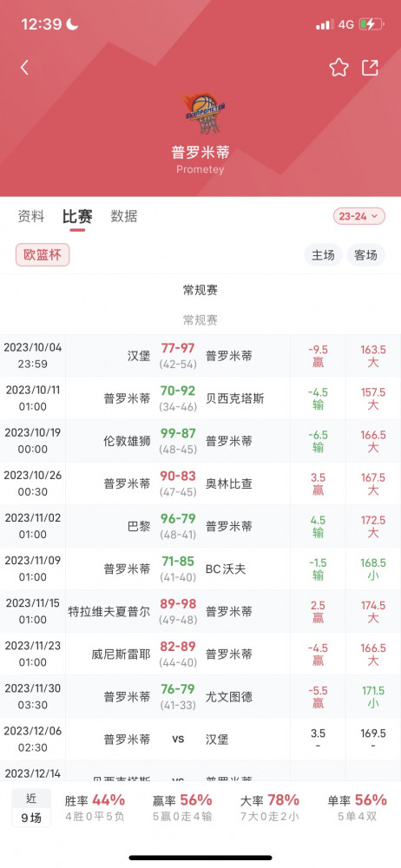Tap the cellular signal bars icon
Viewport: 401px width, 868px height.
325,24
